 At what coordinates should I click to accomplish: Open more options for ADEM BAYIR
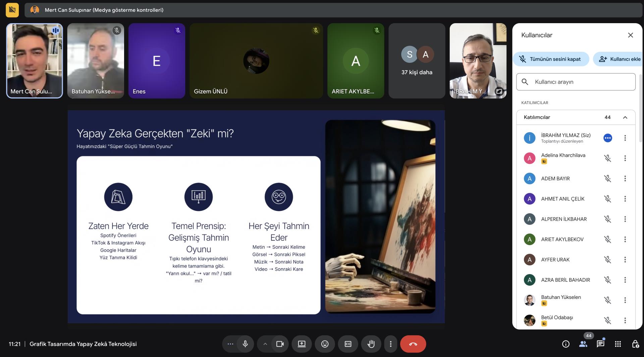625,179
